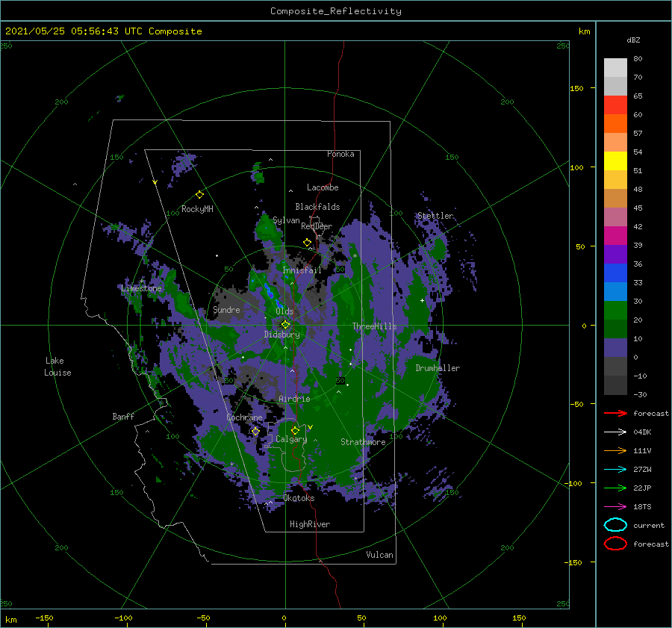Click the red forecast arrow in legend
The width and height of the screenshot is (672, 628).
click(615, 413)
